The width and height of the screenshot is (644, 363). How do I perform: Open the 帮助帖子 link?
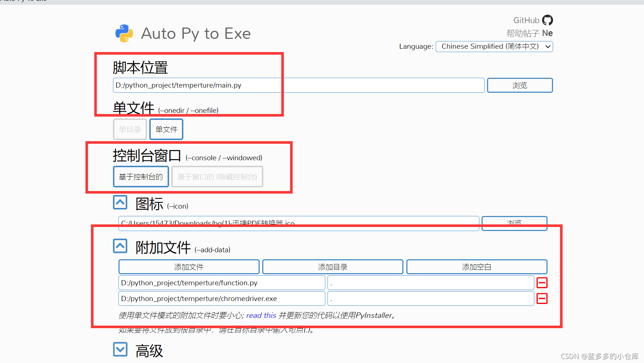pos(523,33)
